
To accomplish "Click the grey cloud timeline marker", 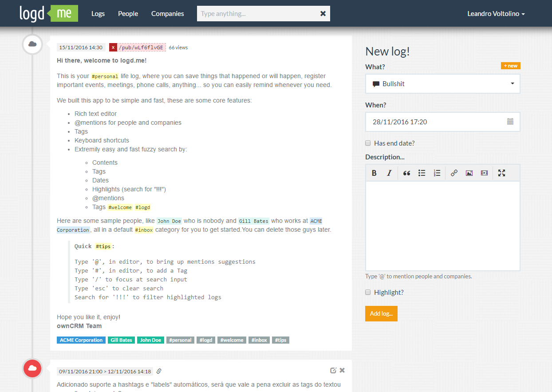I will point(32,44).
